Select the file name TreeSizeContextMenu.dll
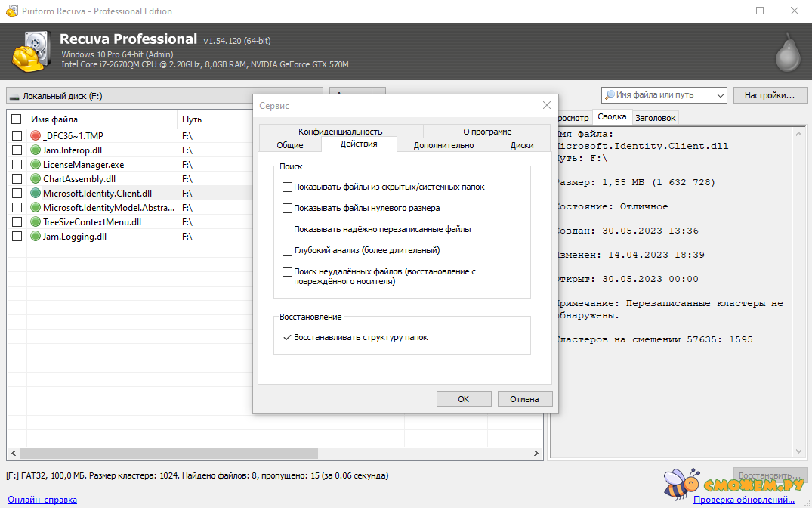812x508 pixels. (x=92, y=221)
